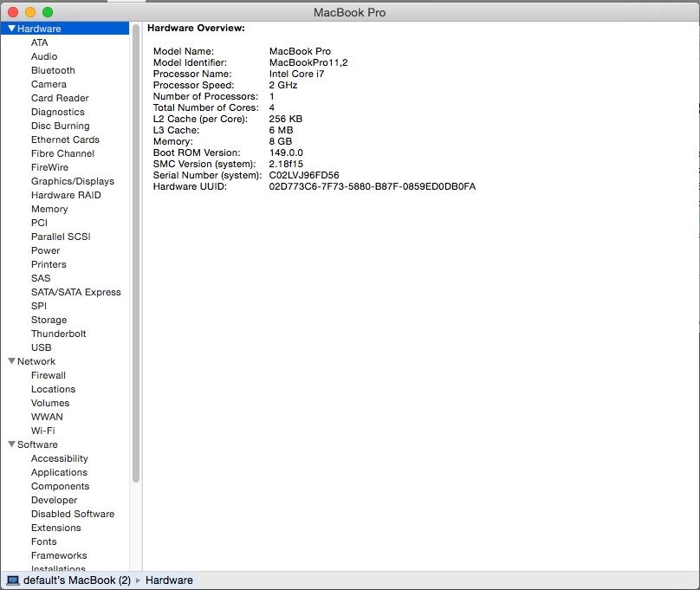This screenshot has height=590, width=700.
Task: Select Thunderbolt under Hardware
Action: (x=59, y=334)
